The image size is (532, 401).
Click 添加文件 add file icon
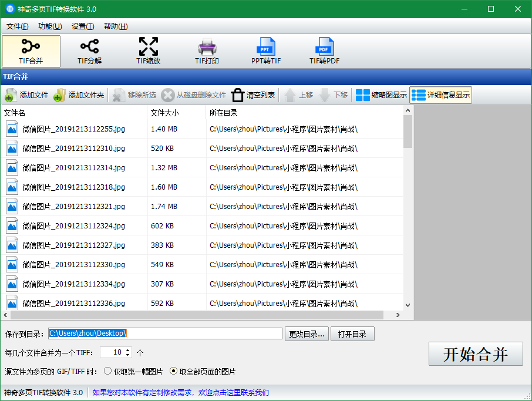(11, 95)
